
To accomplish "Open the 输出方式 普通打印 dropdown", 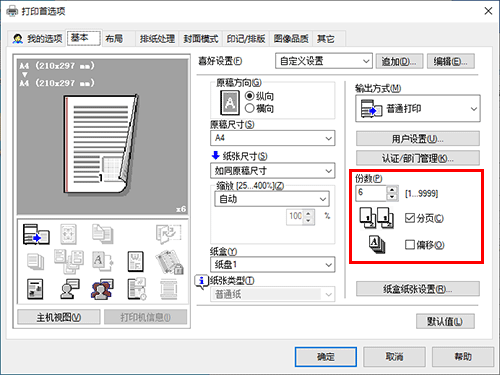I will (418, 109).
